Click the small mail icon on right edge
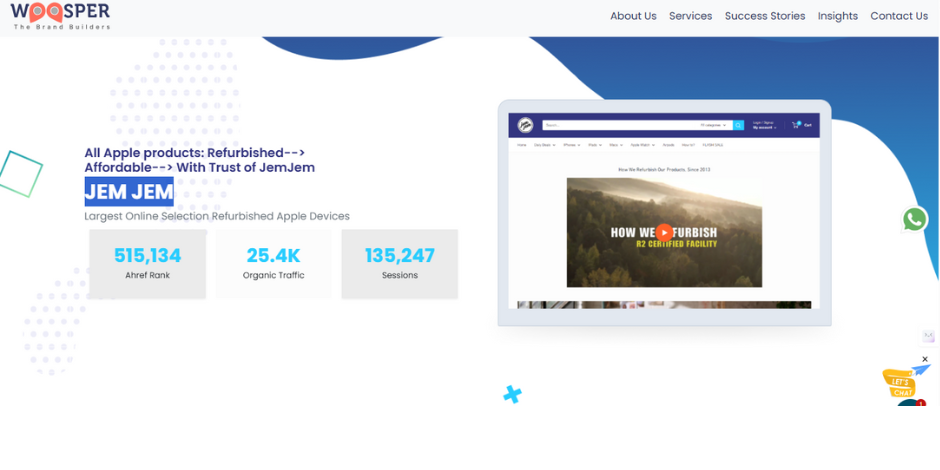 point(928,337)
